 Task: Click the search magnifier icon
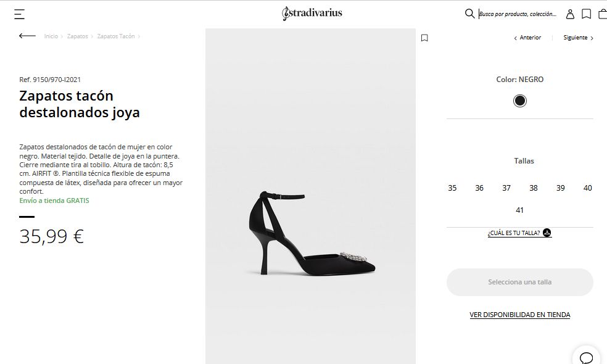pyautogui.click(x=469, y=14)
